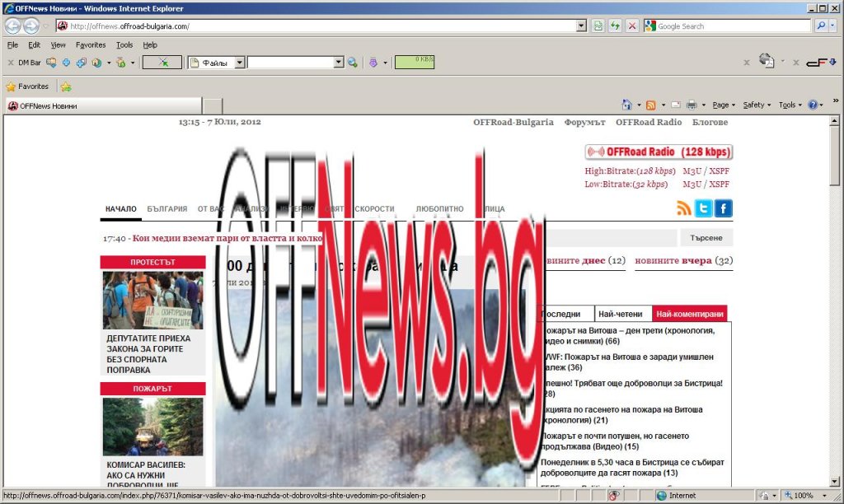The image size is (844, 504).
Task: Open the Файлы category dropdown
Action: point(240,63)
